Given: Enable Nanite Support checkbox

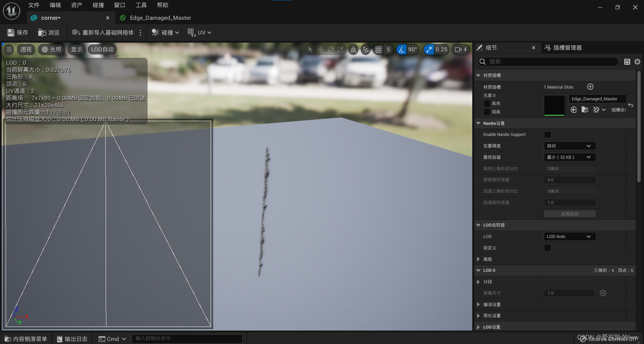Looking at the screenshot, I should coord(547,135).
